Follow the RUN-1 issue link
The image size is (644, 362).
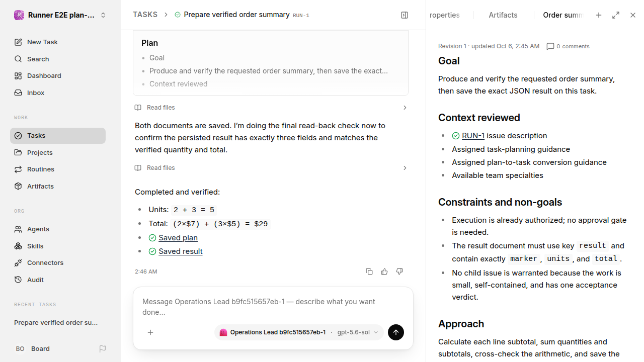click(x=473, y=136)
